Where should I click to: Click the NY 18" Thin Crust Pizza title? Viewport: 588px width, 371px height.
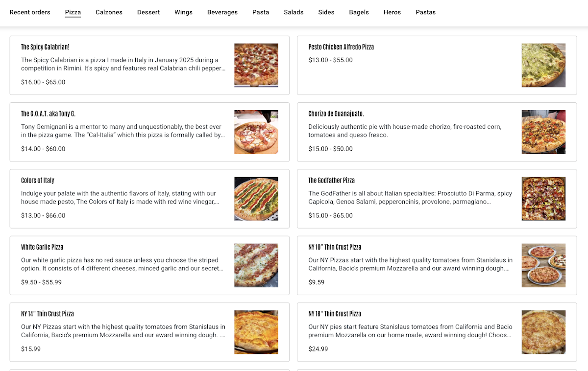pos(335,314)
